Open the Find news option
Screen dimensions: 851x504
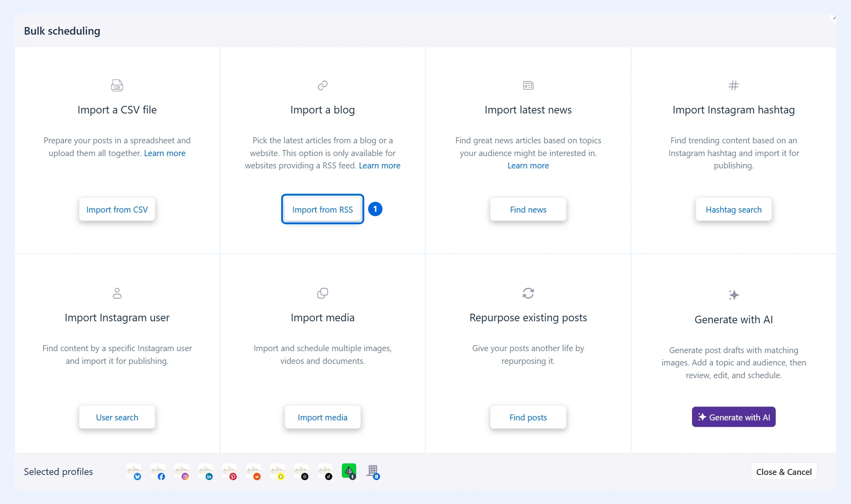(528, 209)
